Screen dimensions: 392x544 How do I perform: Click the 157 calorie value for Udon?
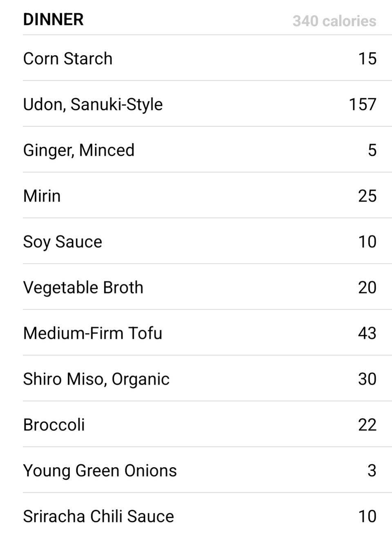tap(363, 104)
